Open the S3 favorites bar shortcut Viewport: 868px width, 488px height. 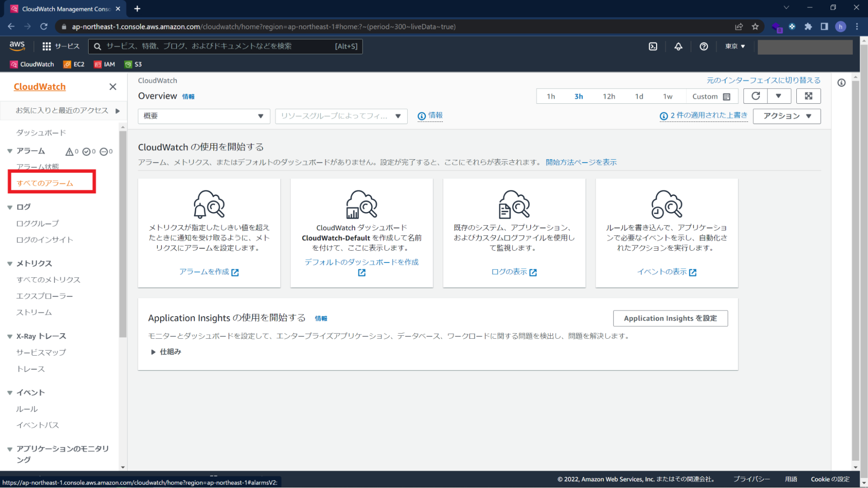pyautogui.click(x=133, y=64)
